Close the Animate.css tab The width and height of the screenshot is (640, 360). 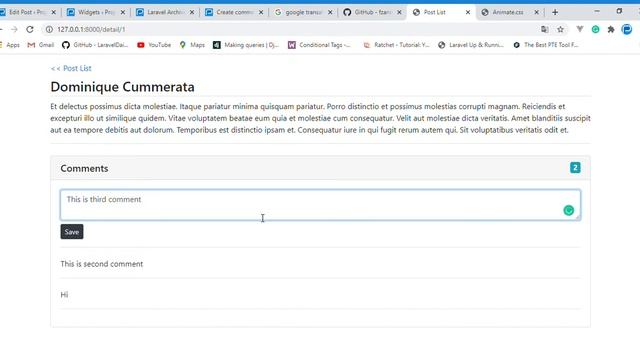click(x=537, y=12)
